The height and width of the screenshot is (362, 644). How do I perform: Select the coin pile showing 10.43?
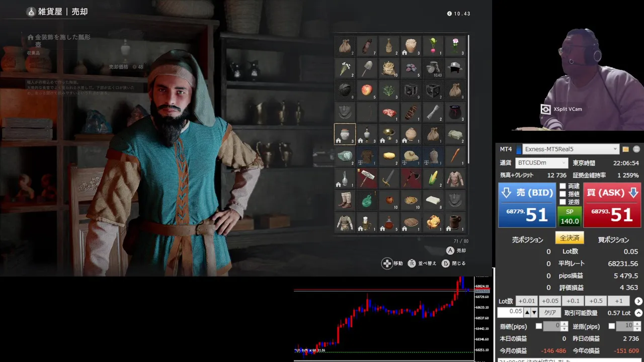(433, 68)
